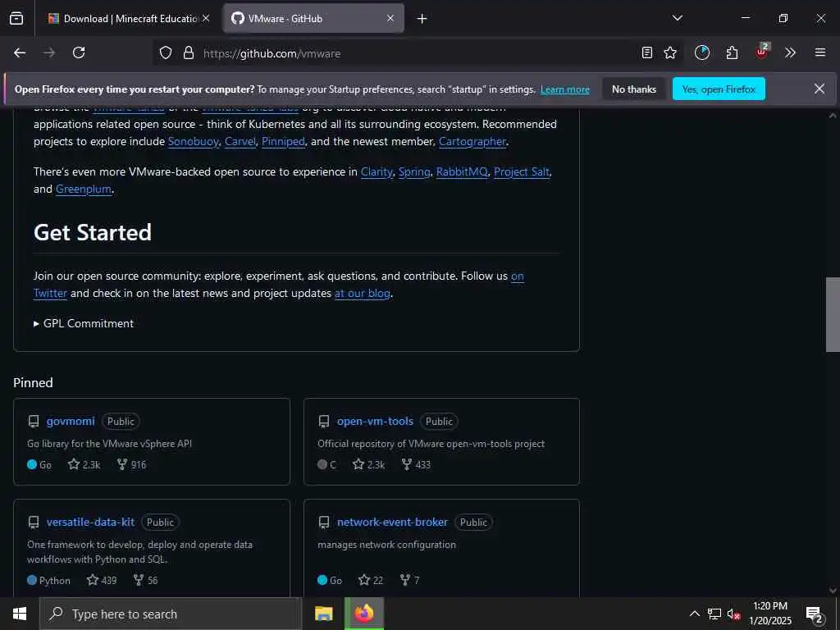Toggle reader view icon
The image size is (840, 630).
tap(647, 53)
